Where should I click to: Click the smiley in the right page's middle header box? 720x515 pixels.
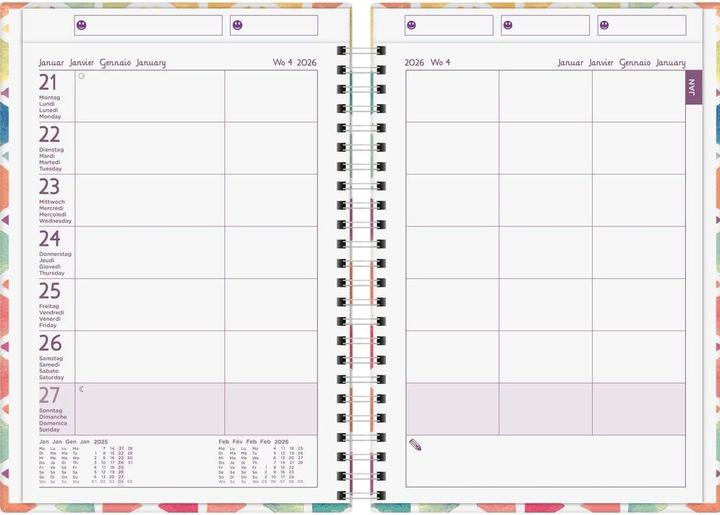point(508,25)
